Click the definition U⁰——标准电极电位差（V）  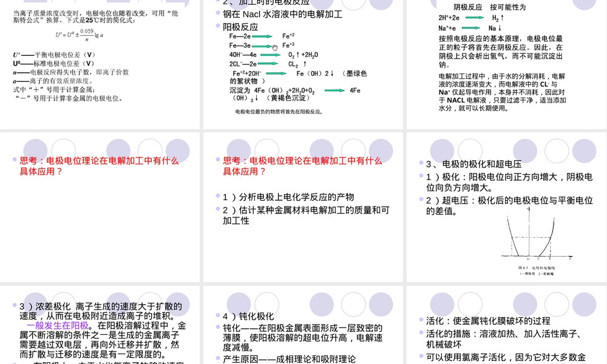coord(53,64)
